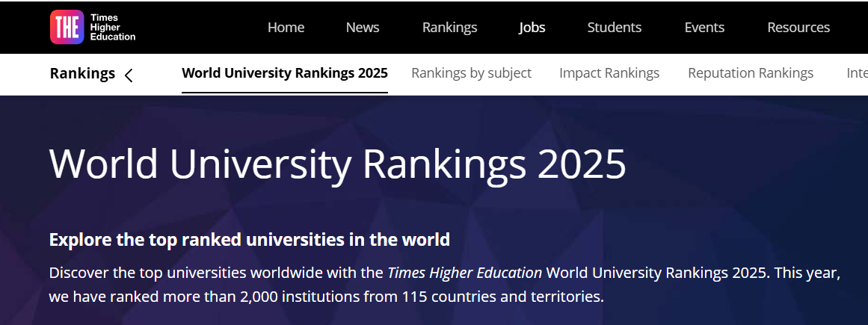Open the Rankings menu in top bar
Image resolution: width=868 pixels, height=325 pixels.
click(449, 27)
